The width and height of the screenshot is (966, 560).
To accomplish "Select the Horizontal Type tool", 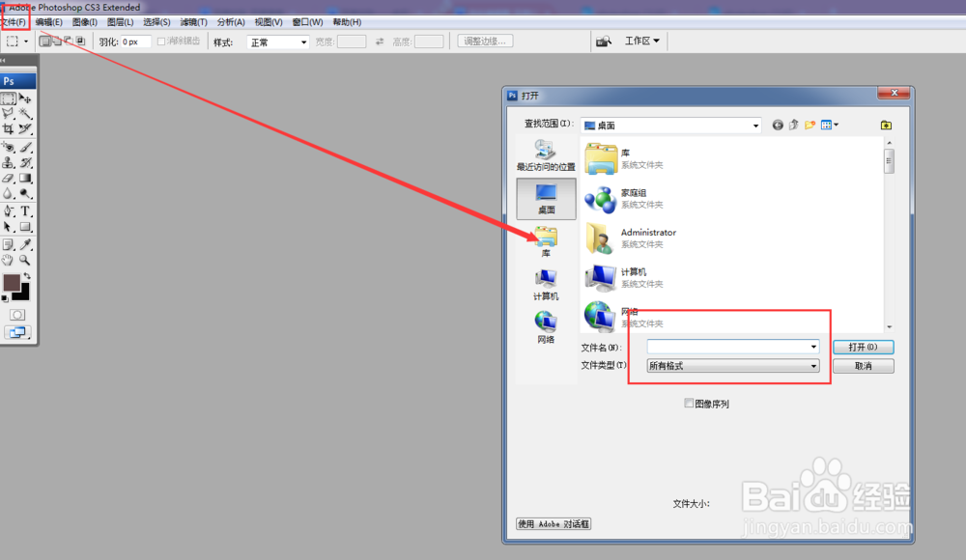I will pyautogui.click(x=25, y=211).
